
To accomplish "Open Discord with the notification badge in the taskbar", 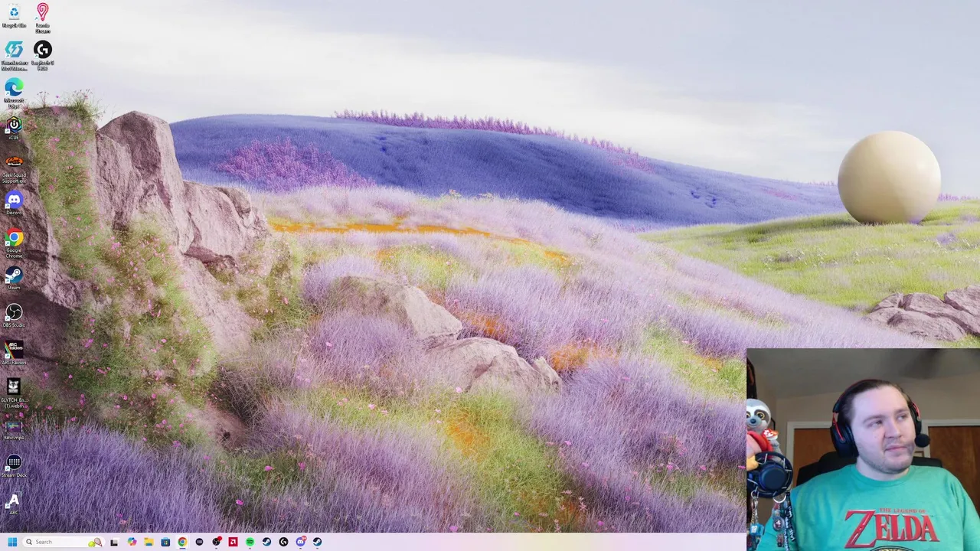I will click(301, 542).
